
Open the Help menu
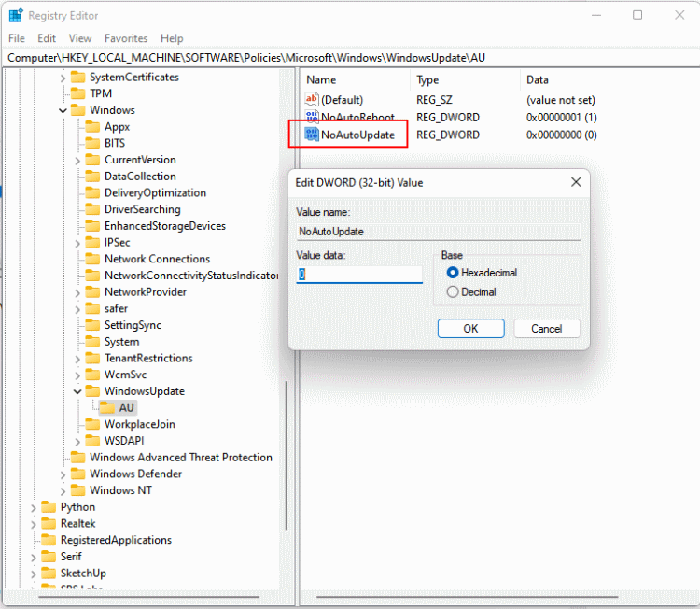[x=172, y=38]
